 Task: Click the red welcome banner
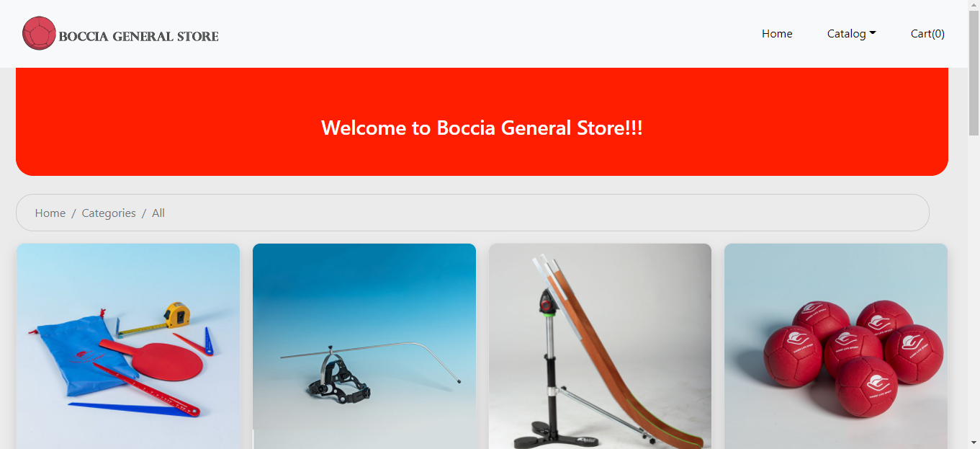[482, 122]
